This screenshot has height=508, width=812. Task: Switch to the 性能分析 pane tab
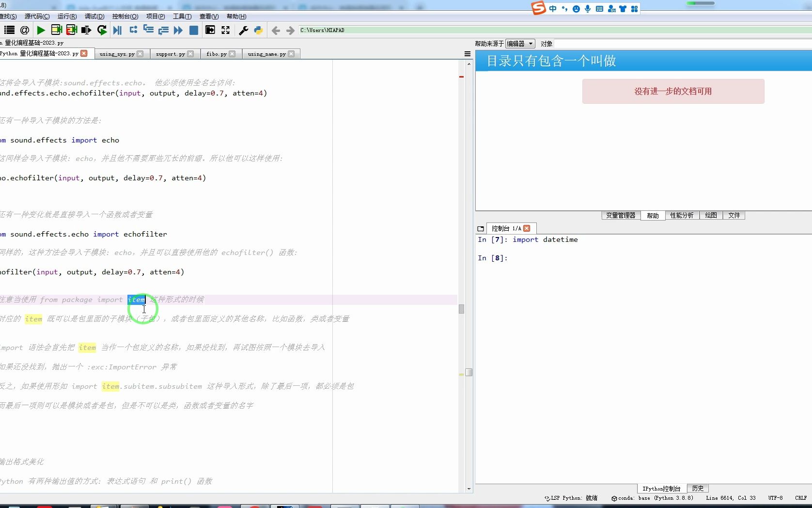click(682, 215)
